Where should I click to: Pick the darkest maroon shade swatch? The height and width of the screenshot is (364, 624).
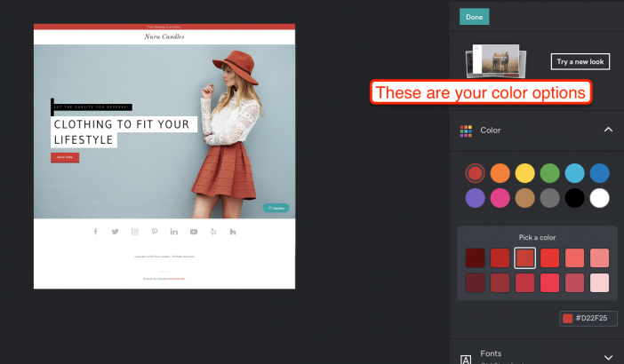point(476,257)
